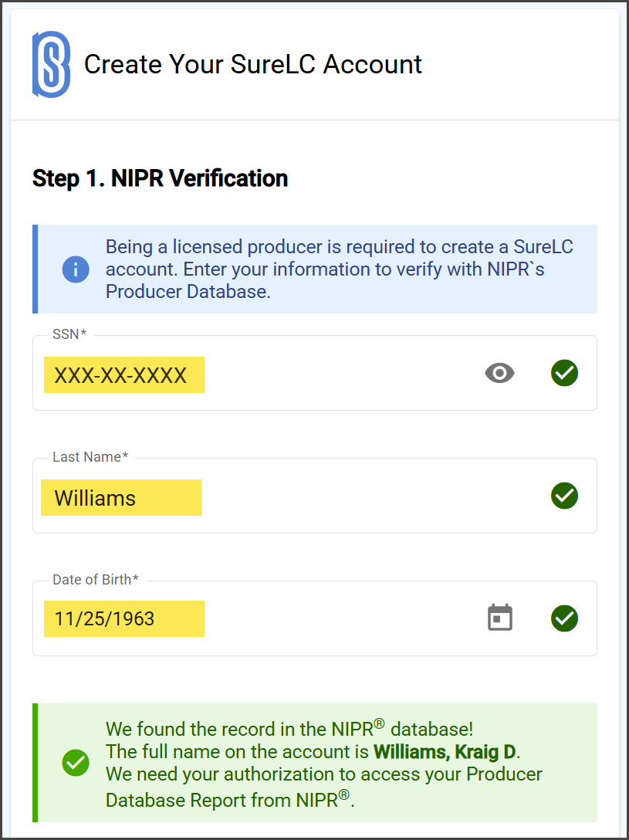Click the green checkmark in the SSN field
Image resolution: width=629 pixels, height=840 pixels.
[564, 374]
